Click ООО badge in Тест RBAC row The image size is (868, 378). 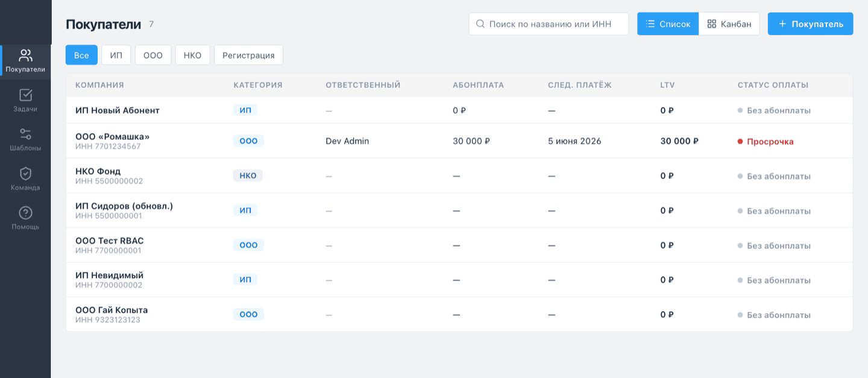click(x=248, y=245)
